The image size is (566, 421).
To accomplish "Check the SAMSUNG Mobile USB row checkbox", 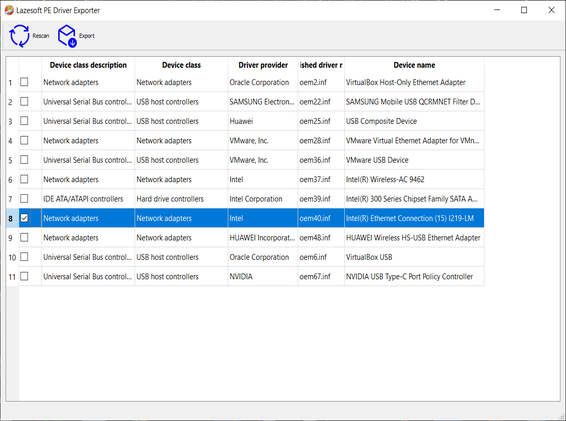I will tap(24, 101).
